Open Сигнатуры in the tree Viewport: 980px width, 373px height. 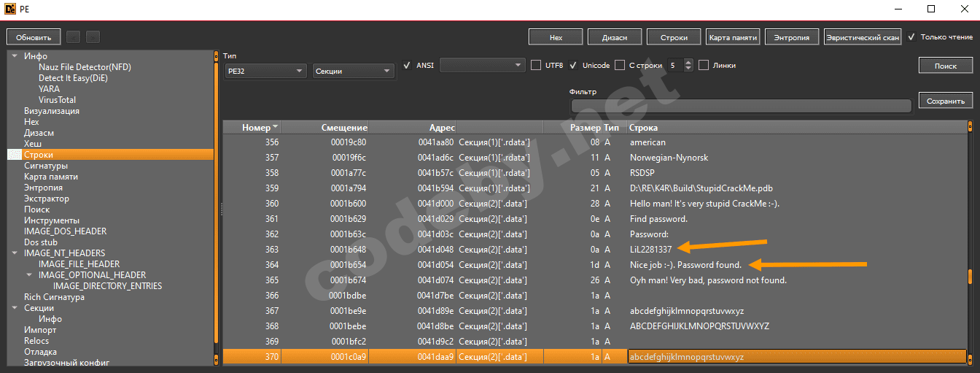[45, 166]
